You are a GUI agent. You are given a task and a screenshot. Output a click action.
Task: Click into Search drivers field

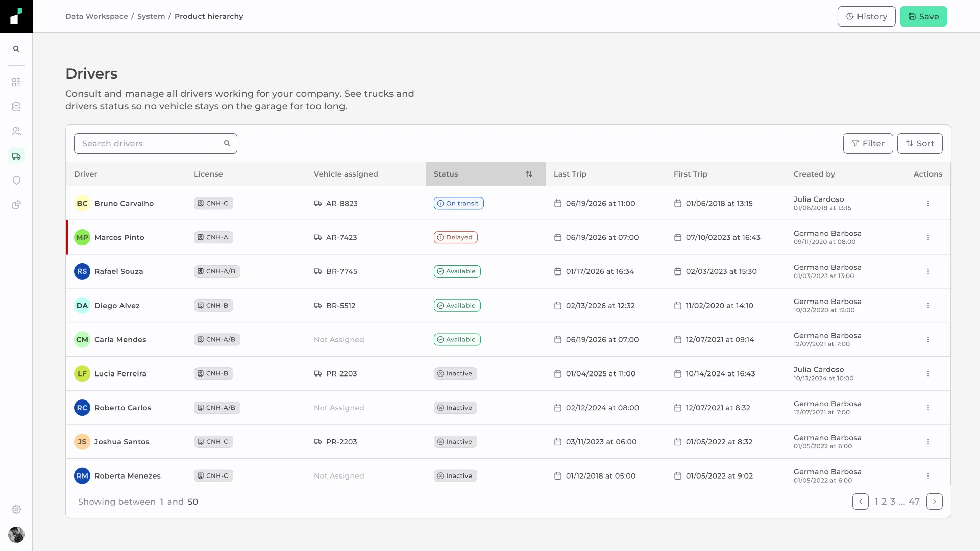156,143
